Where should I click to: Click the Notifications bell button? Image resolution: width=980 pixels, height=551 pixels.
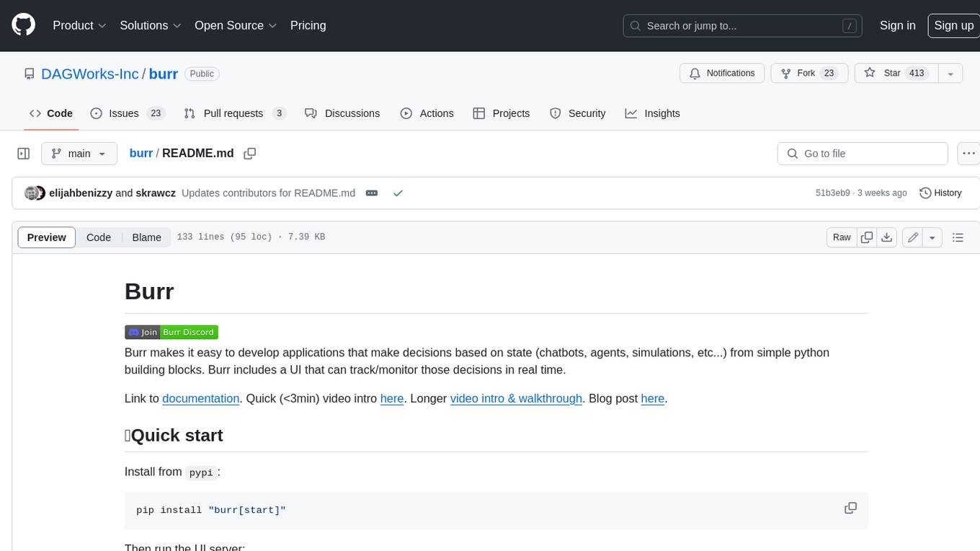722,74
